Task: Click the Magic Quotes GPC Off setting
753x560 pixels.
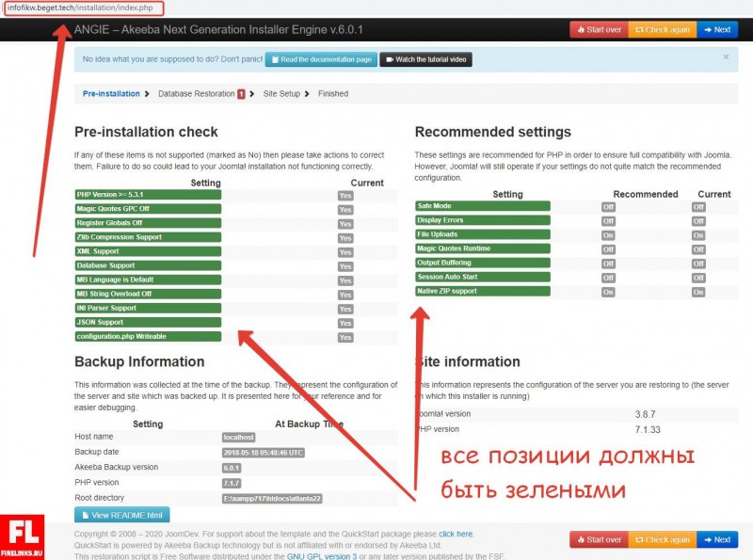Action: point(148,209)
